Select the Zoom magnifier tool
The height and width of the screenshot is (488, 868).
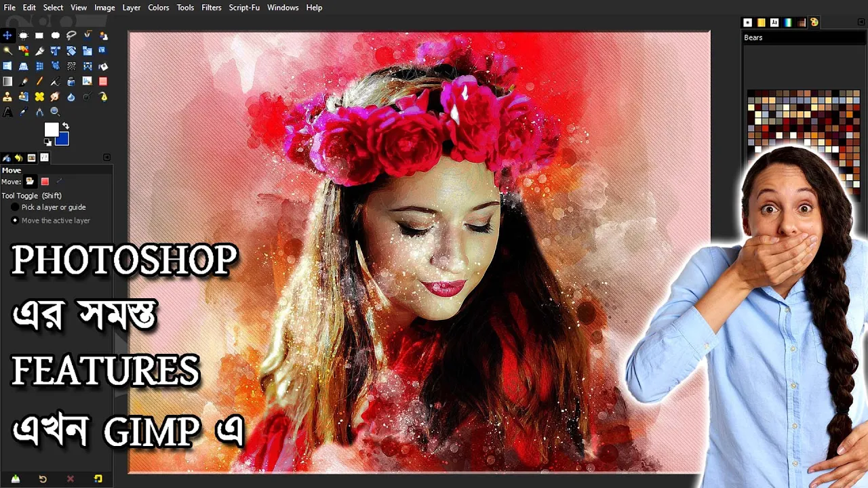56,113
